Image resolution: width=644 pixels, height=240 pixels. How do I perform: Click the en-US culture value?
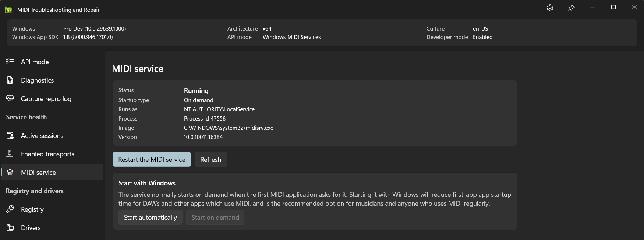pos(480,28)
